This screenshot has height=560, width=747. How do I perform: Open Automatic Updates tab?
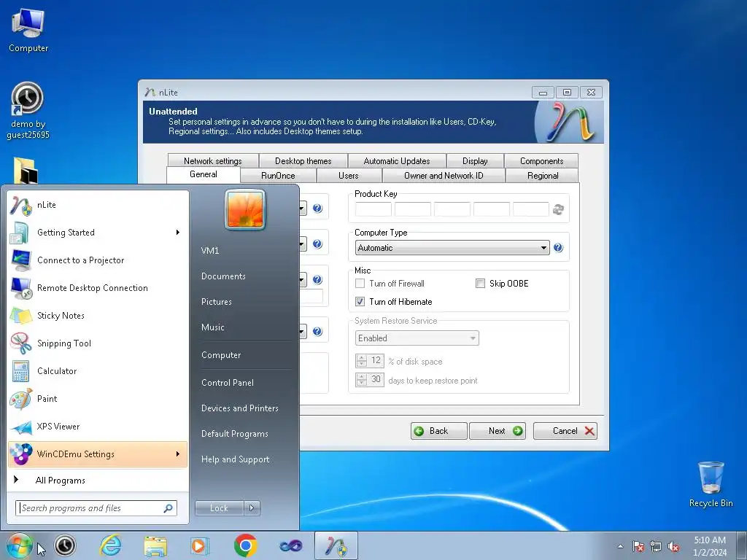[x=397, y=161]
